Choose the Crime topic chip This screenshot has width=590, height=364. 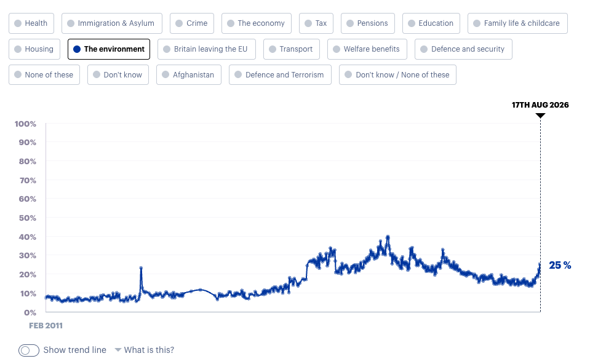pyautogui.click(x=192, y=23)
